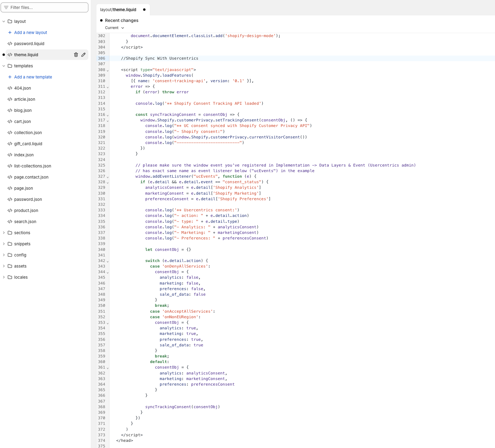Screen dimensions: 495x448
Task: Rename theme.liquid with the pencil icon
Action: (83, 55)
